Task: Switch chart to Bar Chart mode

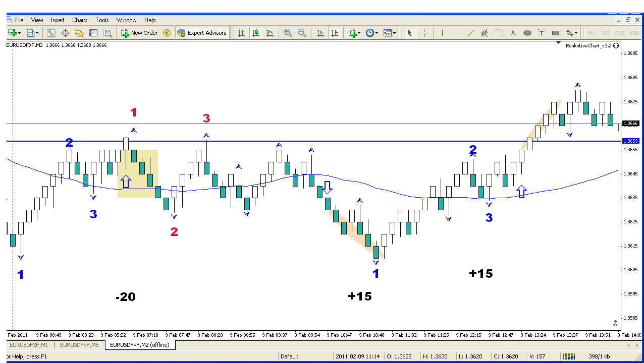Action: (x=242, y=33)
